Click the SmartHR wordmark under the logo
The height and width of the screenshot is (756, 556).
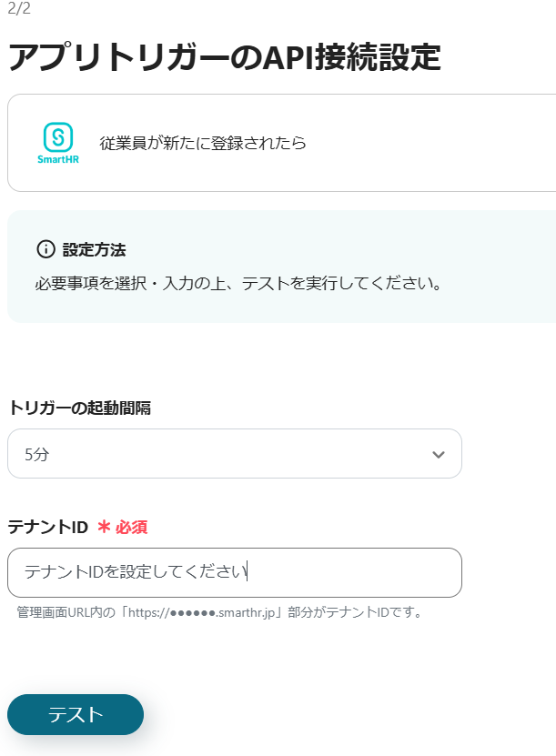click(58, 158)
